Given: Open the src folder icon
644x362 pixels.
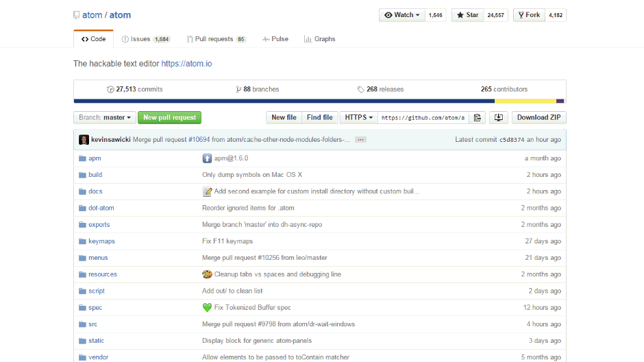Looking at the screenshot, I should pos(82,324).
